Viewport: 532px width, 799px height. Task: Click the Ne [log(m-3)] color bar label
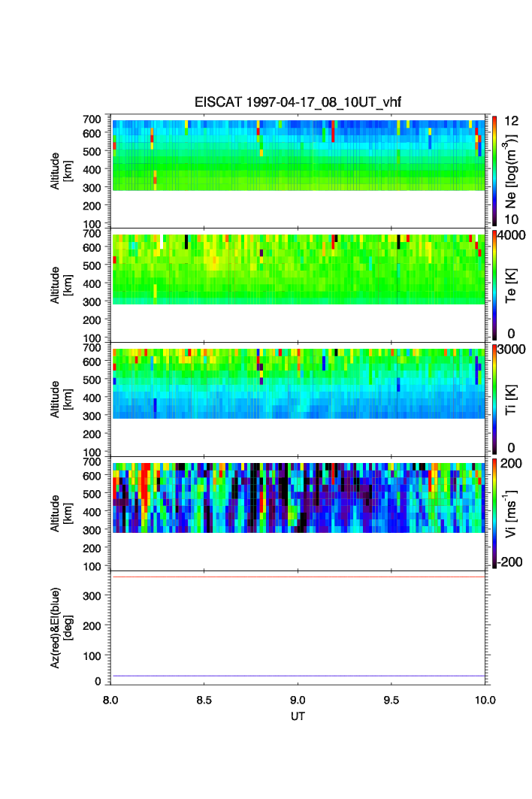coord(511,171)
